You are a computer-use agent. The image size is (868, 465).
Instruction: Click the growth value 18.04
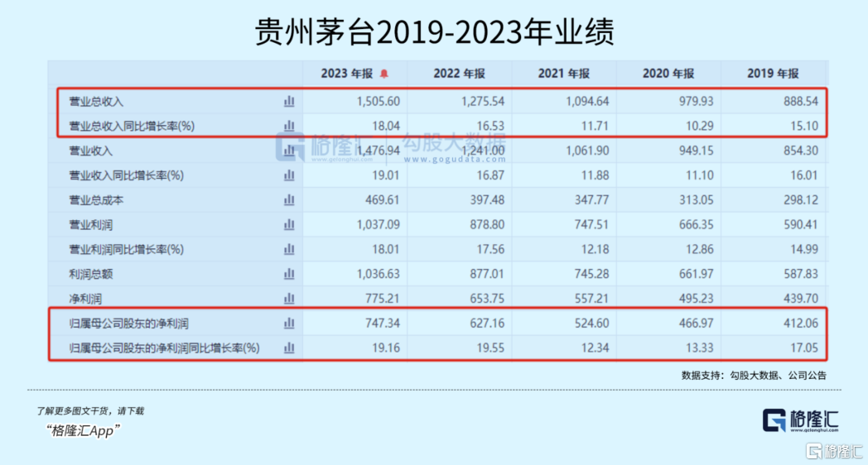tap(386, 126)
